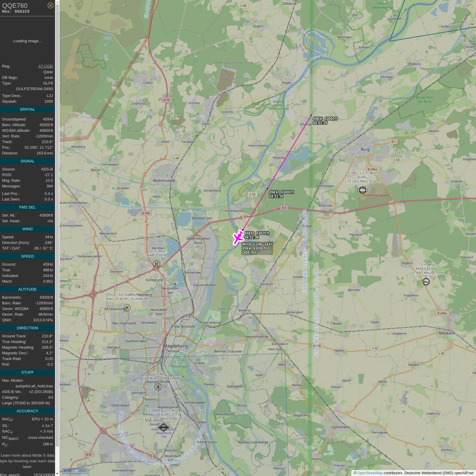Click the 04:01:25 track point label
The image size is (476, 476).
pos(320,123)
